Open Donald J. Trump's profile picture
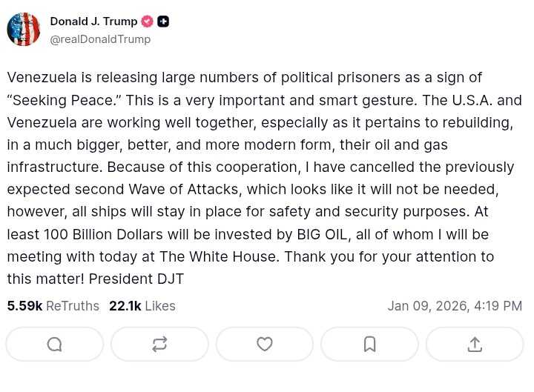The image size is (534, 392). [x=24, y=30]
